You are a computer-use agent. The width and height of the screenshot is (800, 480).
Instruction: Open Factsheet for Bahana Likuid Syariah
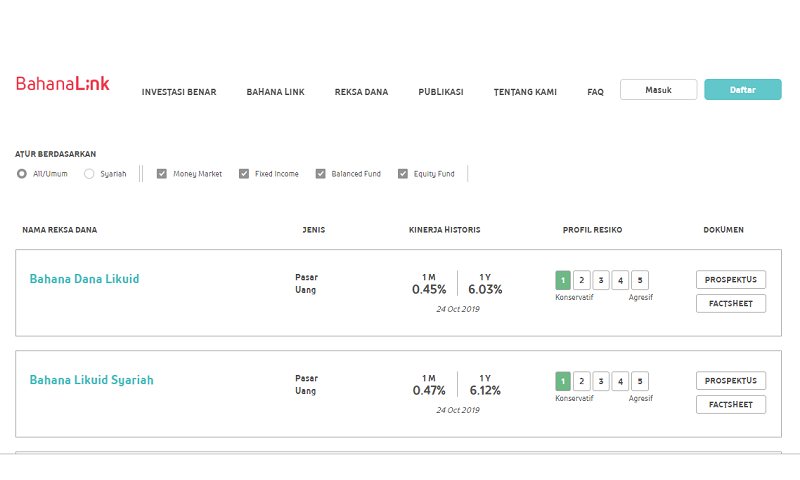[731, 404]
